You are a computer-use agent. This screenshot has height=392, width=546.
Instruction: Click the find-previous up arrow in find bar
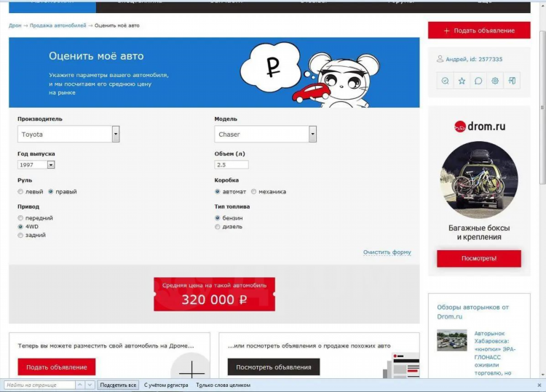80,385
